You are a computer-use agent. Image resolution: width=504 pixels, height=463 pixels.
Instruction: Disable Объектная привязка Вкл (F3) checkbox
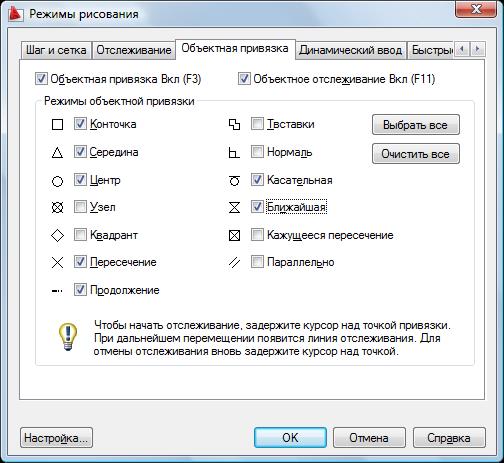[x=41, y=79]
